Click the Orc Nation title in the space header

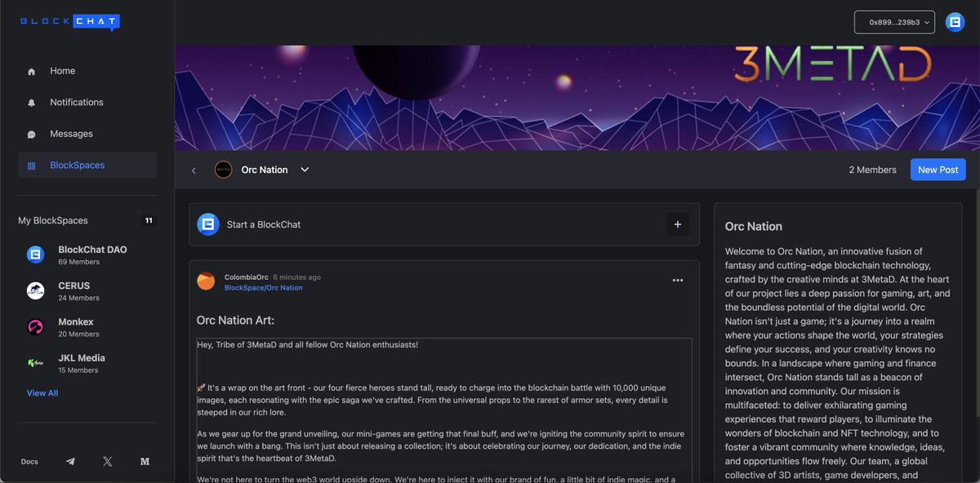(265, 170)
